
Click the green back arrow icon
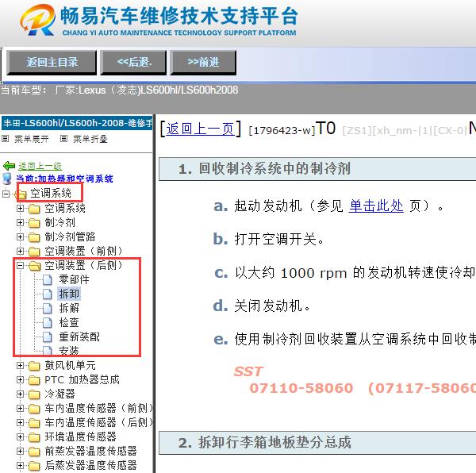(9, 166)
